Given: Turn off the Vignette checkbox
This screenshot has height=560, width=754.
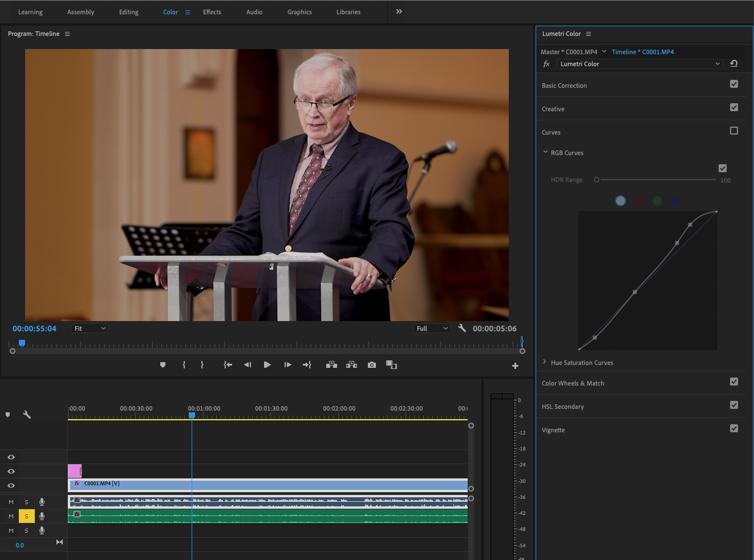Looking at the screenshot, I should click(734, 429).
